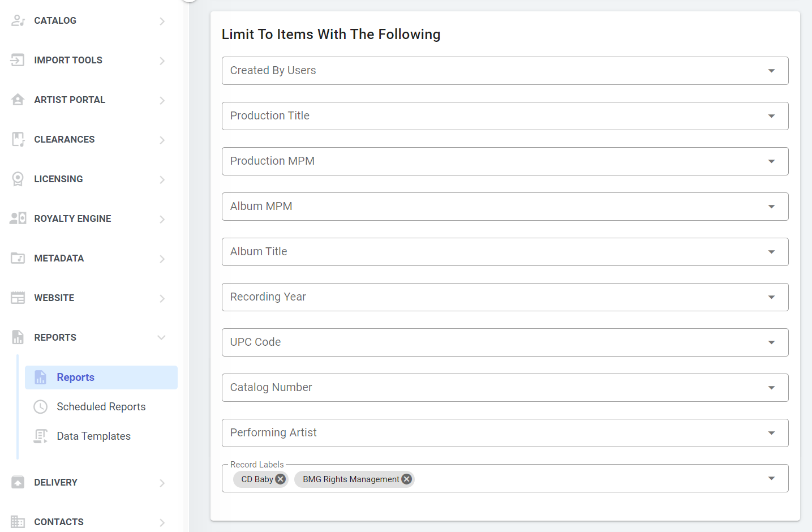Click the Data Templates icon
The height and width of the screenshot is (532, 812).
pyautogui.click(x=41, y=436)
